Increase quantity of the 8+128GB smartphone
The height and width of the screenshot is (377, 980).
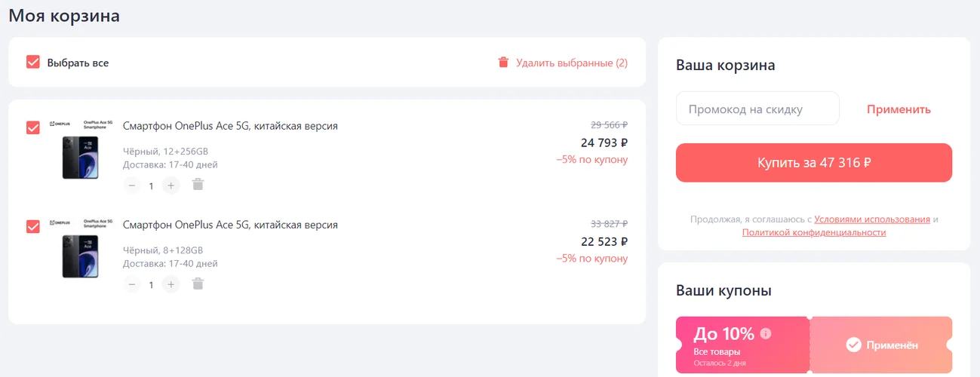coord(171,284)
